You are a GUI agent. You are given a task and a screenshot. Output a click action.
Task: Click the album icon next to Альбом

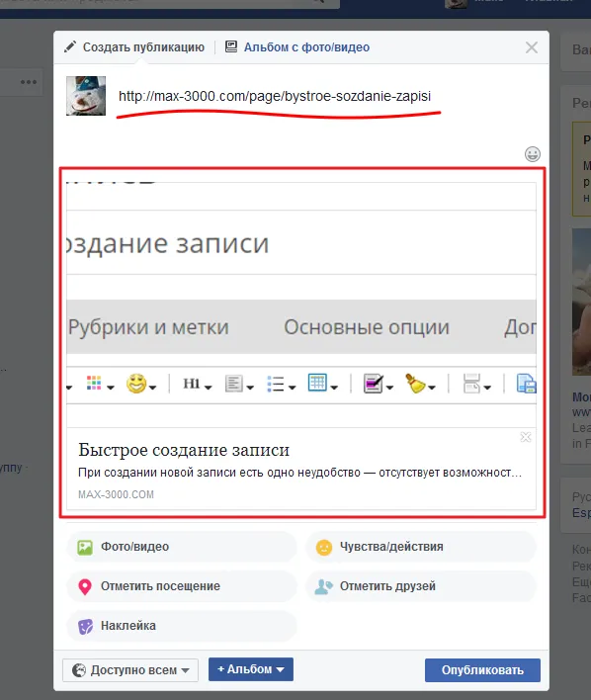231,46
